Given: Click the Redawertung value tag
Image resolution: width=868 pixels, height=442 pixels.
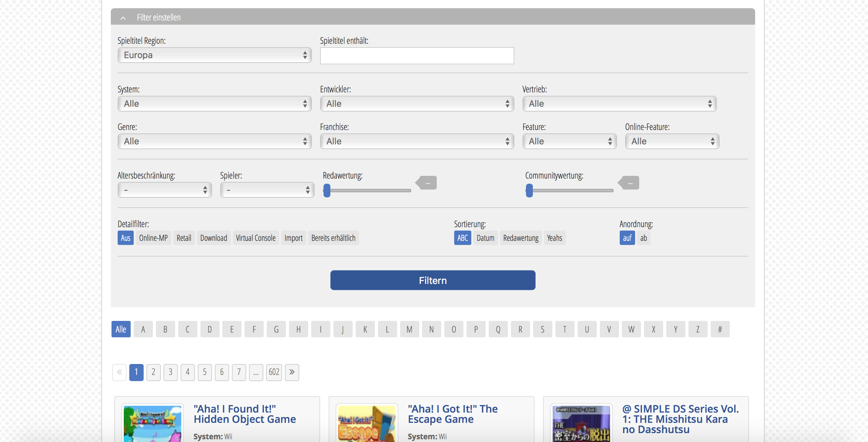Looking at the screenshot, I should pos(428,183).
